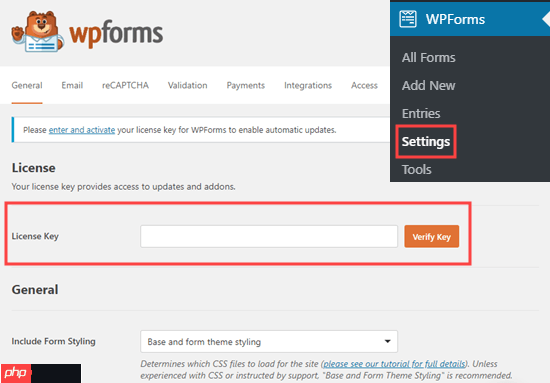Click the WPForms menu form icon
Viewport: 550px width, 383px height.
[408, 19]
